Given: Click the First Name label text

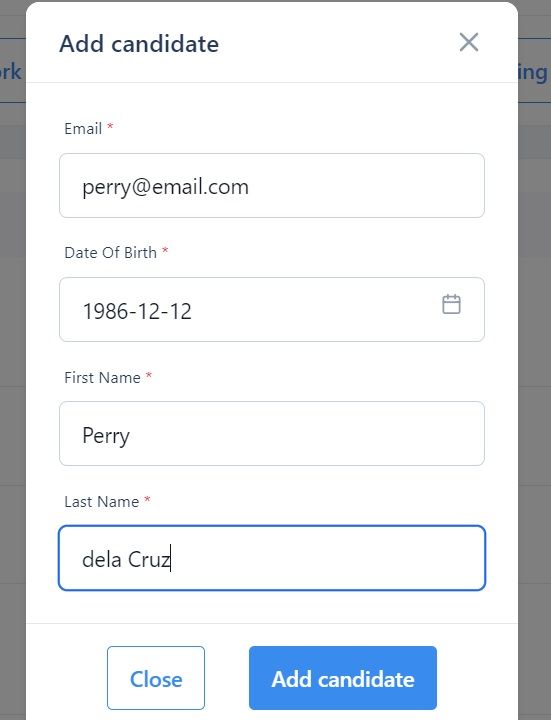Looking at the screenshot, I should point(102,377).
